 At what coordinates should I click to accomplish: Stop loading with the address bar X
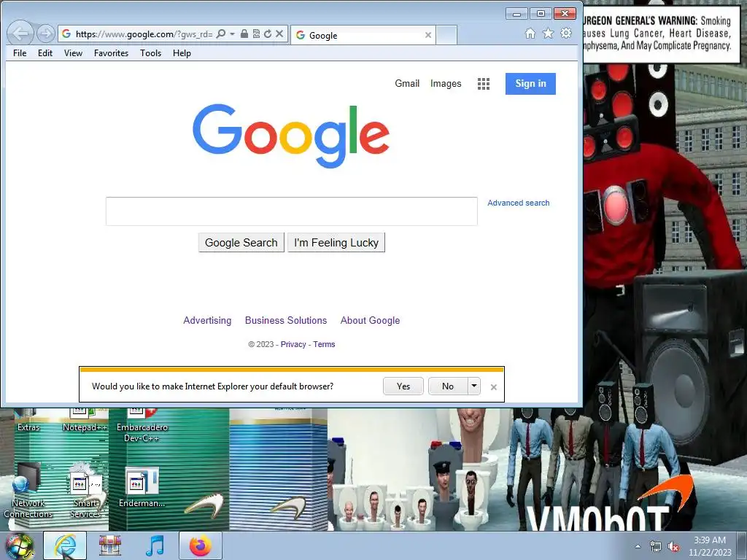coord(279,34)
